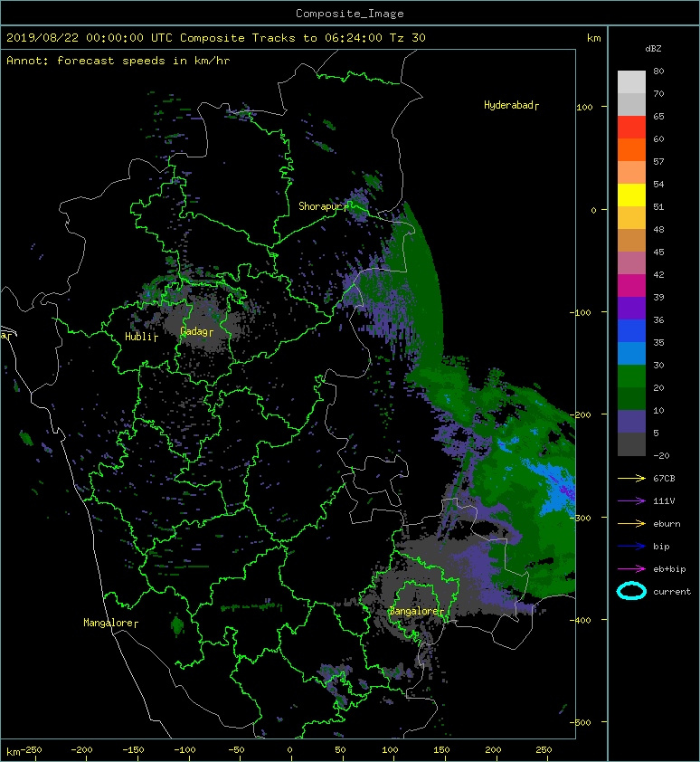Viewport: 700px width, 762px height.
Task: Click the '-250' tick on horizontal axis
Action: tap(31, 750)
